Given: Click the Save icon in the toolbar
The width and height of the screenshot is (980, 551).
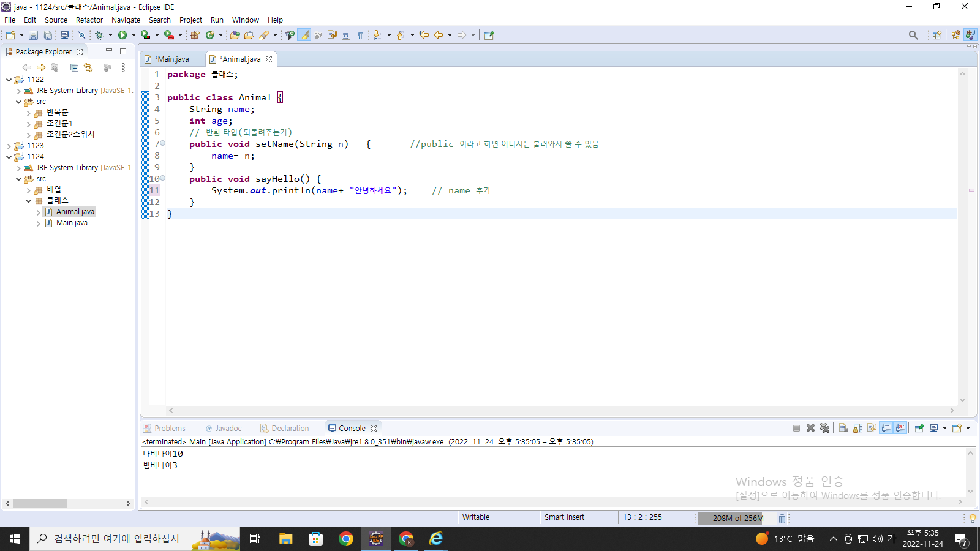Looking at the screenshot, I should click(x=34, y=35).
